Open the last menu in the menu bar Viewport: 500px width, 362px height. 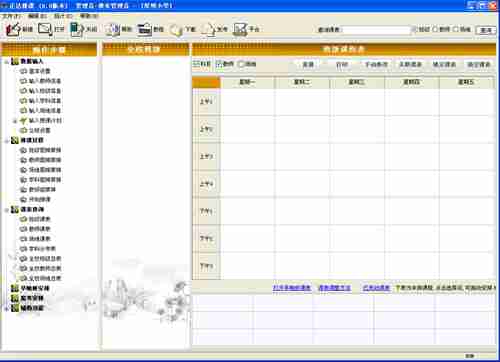tap(89, 16)
